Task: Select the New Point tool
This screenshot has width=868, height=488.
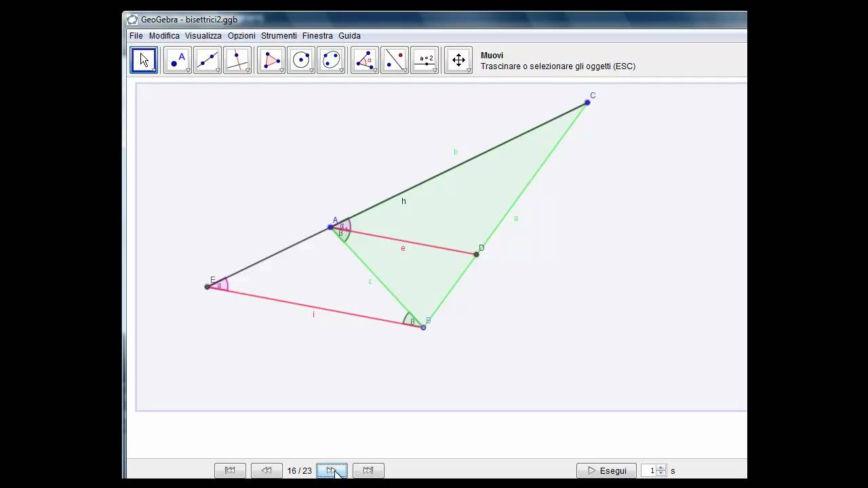Action: pyautogui.click(x=178, y=60)
